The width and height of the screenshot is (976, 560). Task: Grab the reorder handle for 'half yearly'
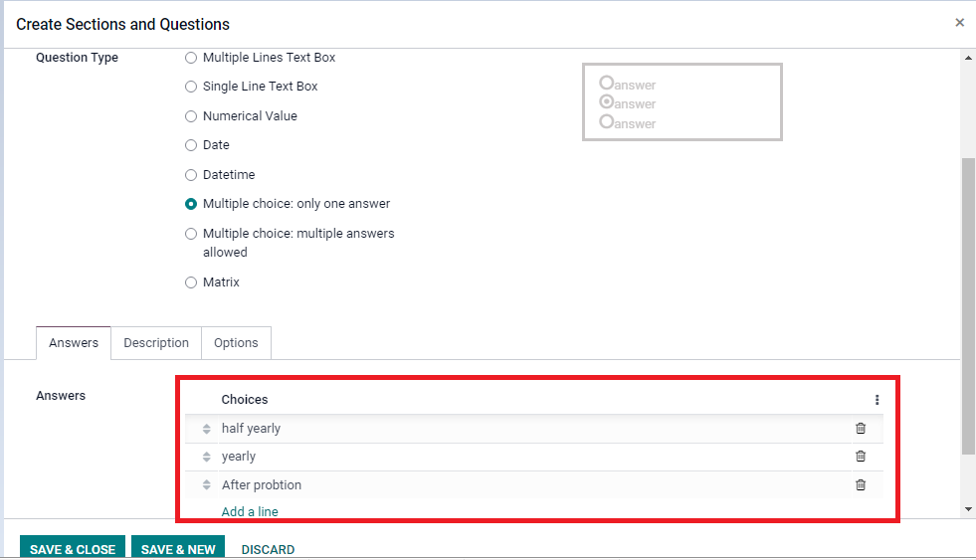pos(207,429)
